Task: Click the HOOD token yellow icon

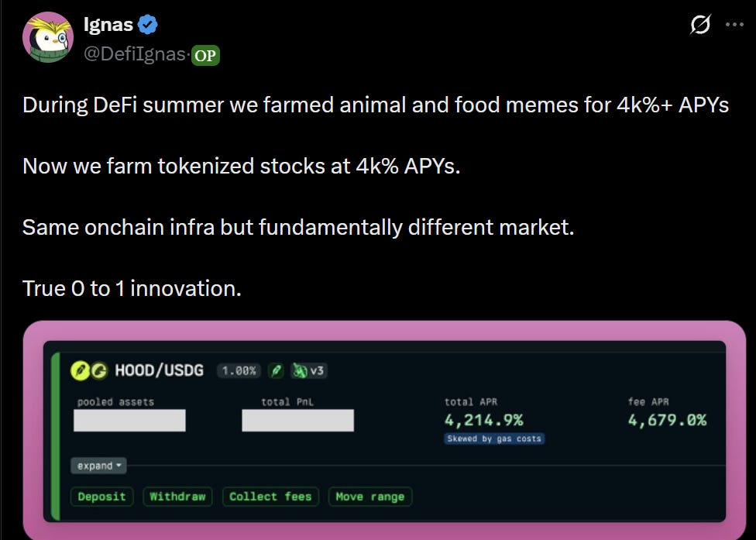Action: pyautogui.click(x=80, y=370)
